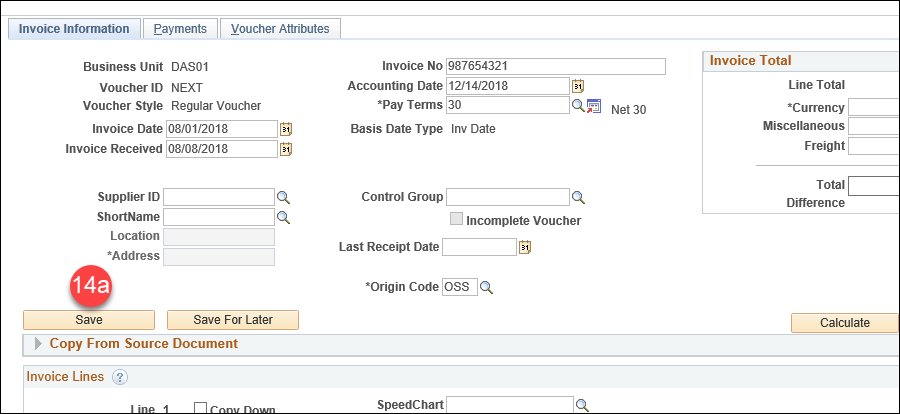The image size is (900, 414).
Task: Open the Control Group lookup icon
Action: pyautogui.click(x=579, y=198)
